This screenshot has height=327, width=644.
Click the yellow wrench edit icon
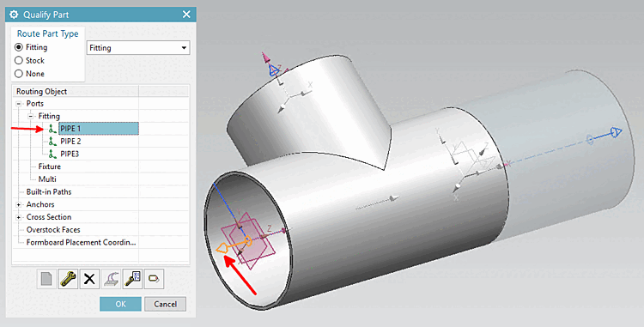(68, 279)
